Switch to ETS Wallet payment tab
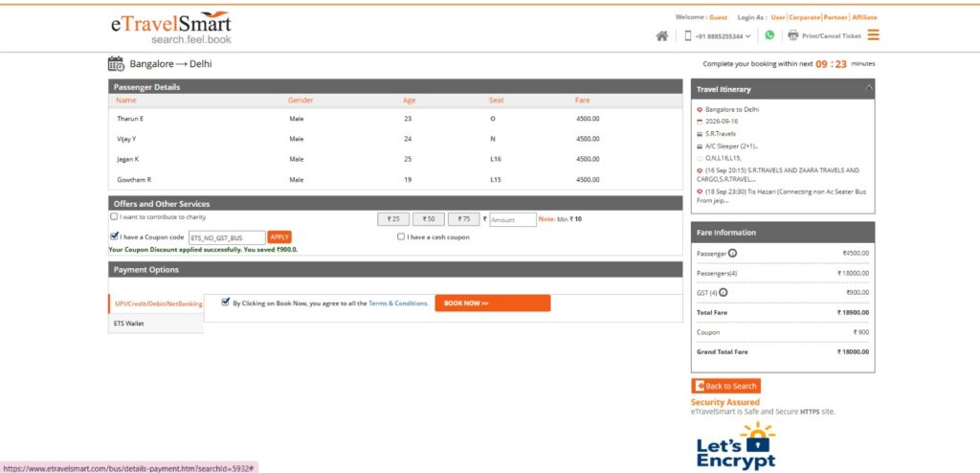Screen dimensions: 980x473 (156, 324)
